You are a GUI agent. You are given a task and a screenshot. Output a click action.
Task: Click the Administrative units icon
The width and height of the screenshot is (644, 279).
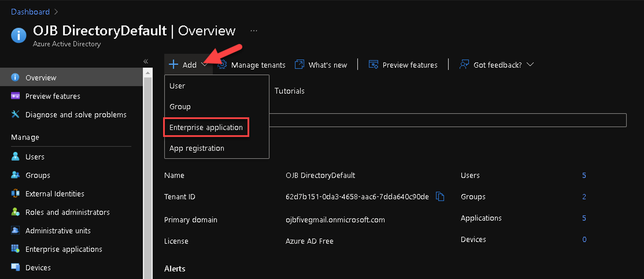(x=15, y=230)
